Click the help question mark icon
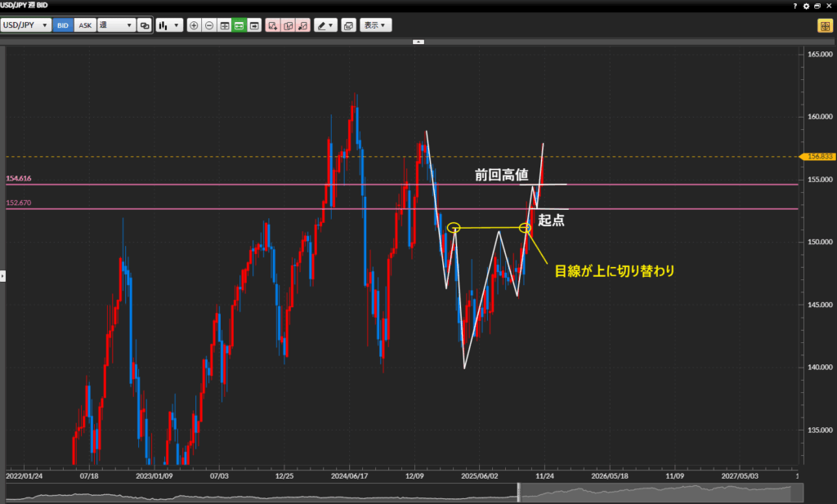This screenshot has width=837, height=504. (795, 6)
